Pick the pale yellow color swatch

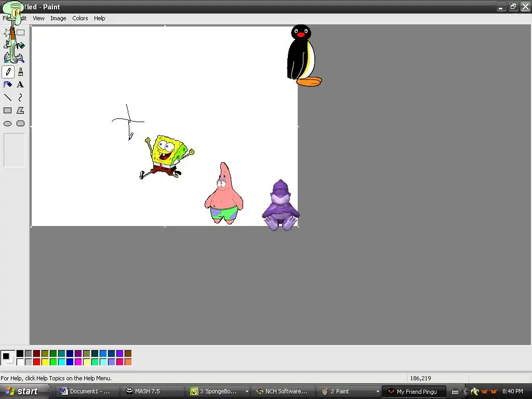pyautogui.click(x=87, y=362)
